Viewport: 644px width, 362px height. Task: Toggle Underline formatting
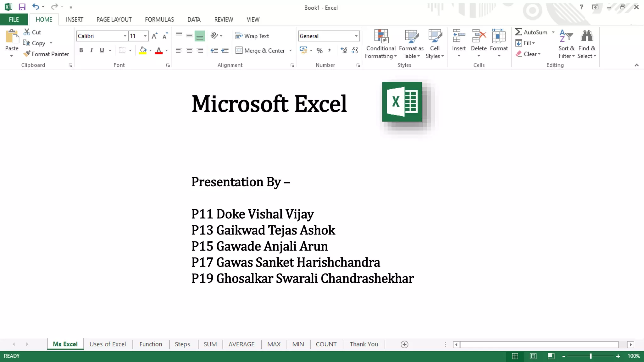coord(102,50)
